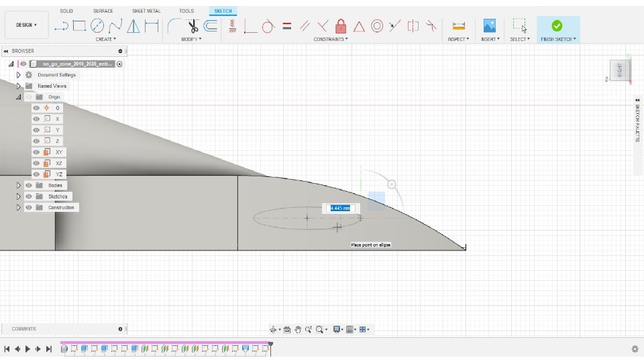Open the SHEET METAL tab
Viewport: 644px width, 362px height.
[x=146, y=11]
